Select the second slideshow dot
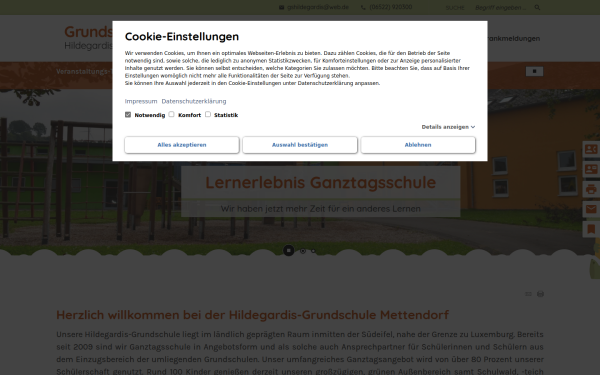 [x=303, y=251]
